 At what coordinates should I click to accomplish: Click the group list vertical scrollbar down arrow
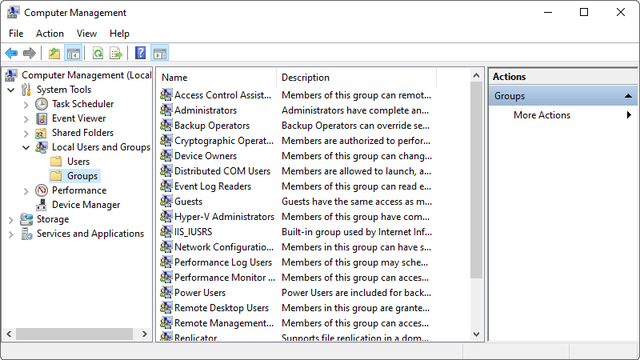coord(476,334)
